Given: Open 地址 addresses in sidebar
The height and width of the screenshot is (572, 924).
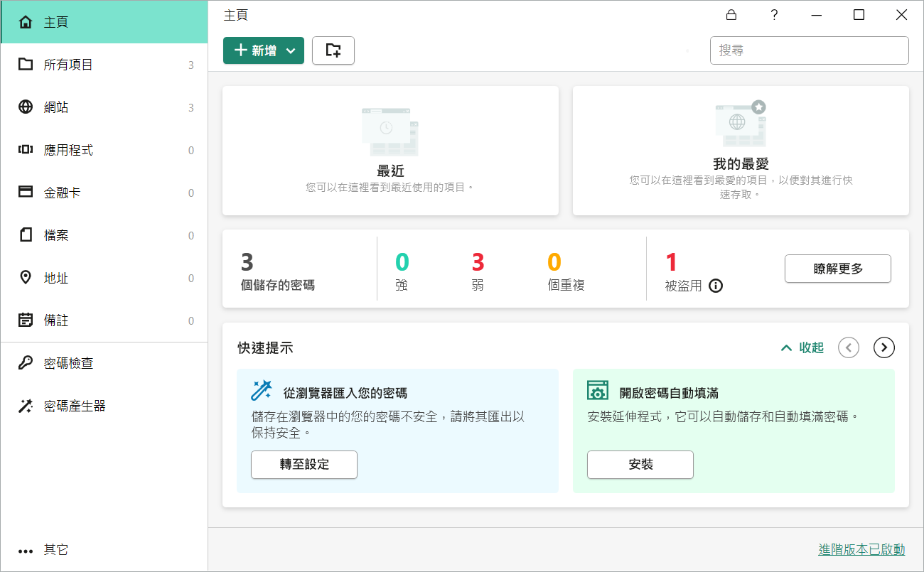Looking at the screenshot, I should click(56, 279).
